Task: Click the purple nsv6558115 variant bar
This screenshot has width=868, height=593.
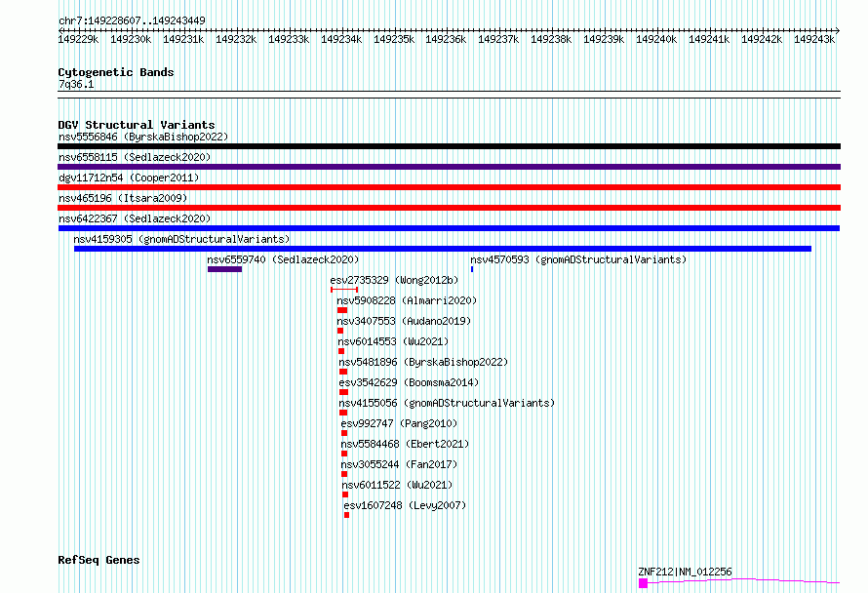Action: (449, 167)
